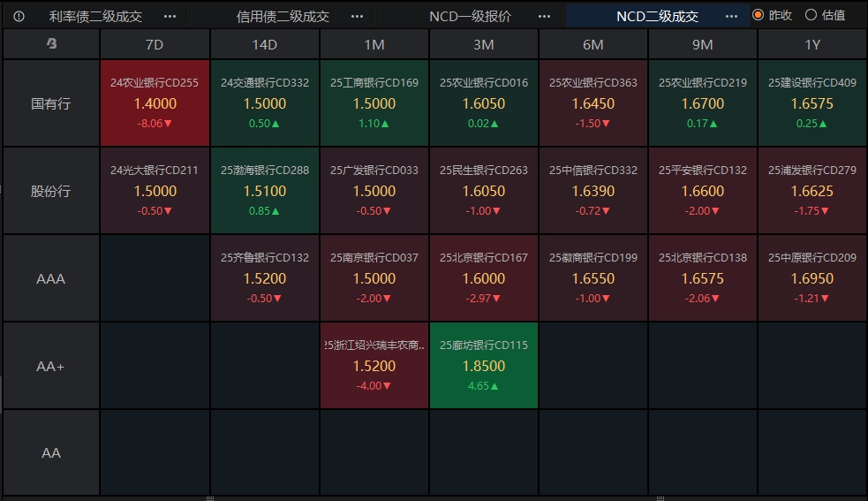Open the 25平安银行CD132 cell
Image resolution: width=868 pixels, height=501 pixels.
(x=703, y=191)
